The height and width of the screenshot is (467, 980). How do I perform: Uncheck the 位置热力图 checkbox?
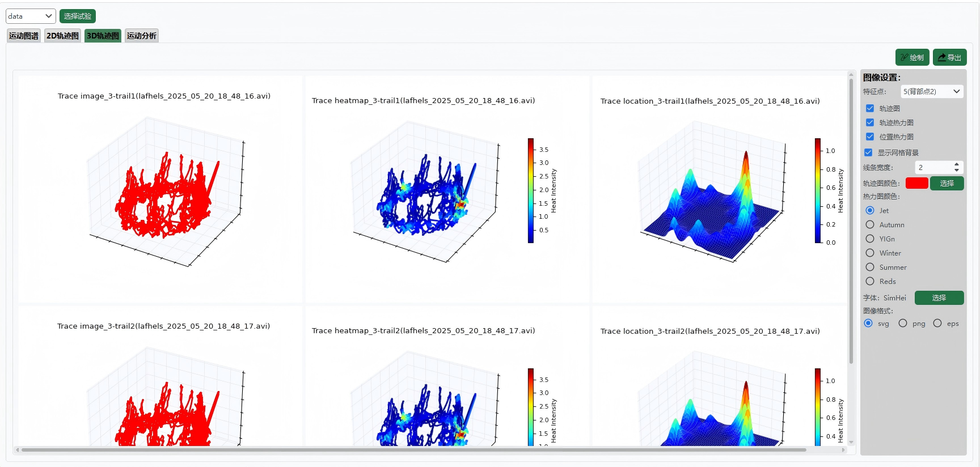point(870,137)
